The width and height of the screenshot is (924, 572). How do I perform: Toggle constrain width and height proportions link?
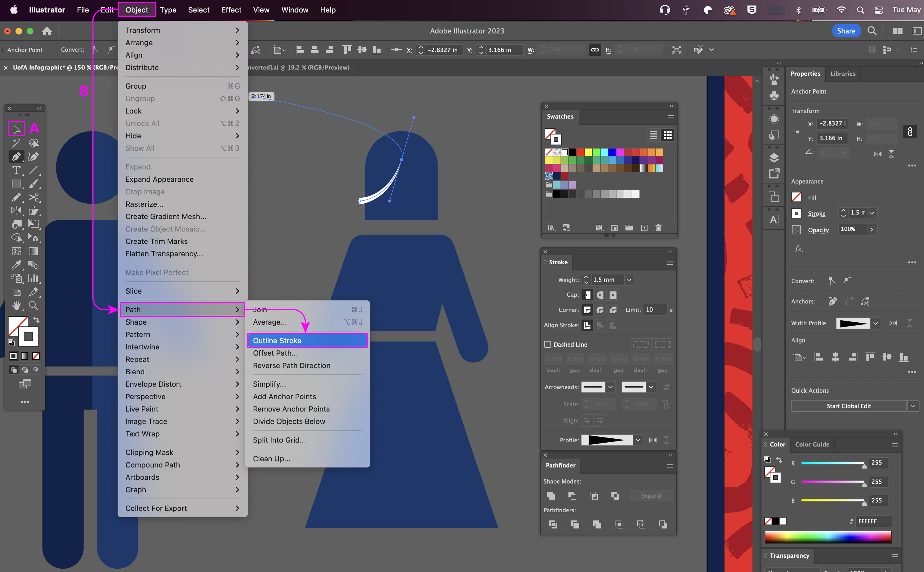pyautogui.click(x=910, y=131)
